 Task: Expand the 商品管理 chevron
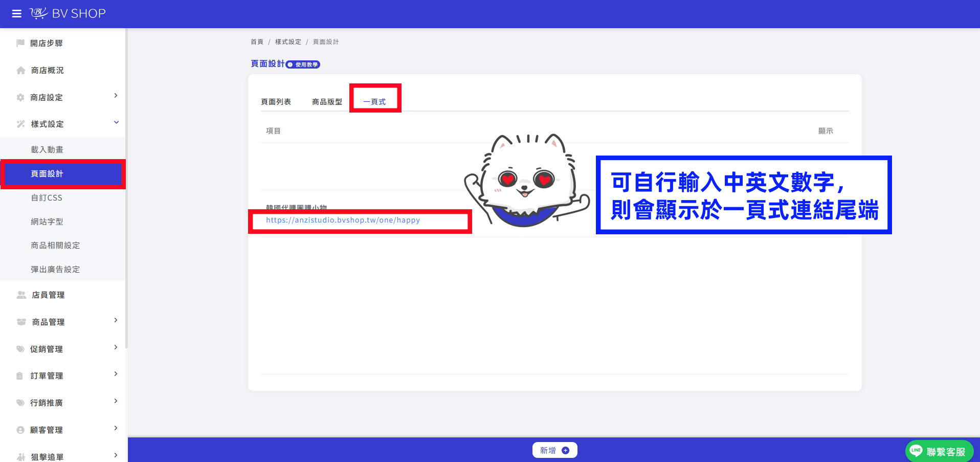point(116,320)
